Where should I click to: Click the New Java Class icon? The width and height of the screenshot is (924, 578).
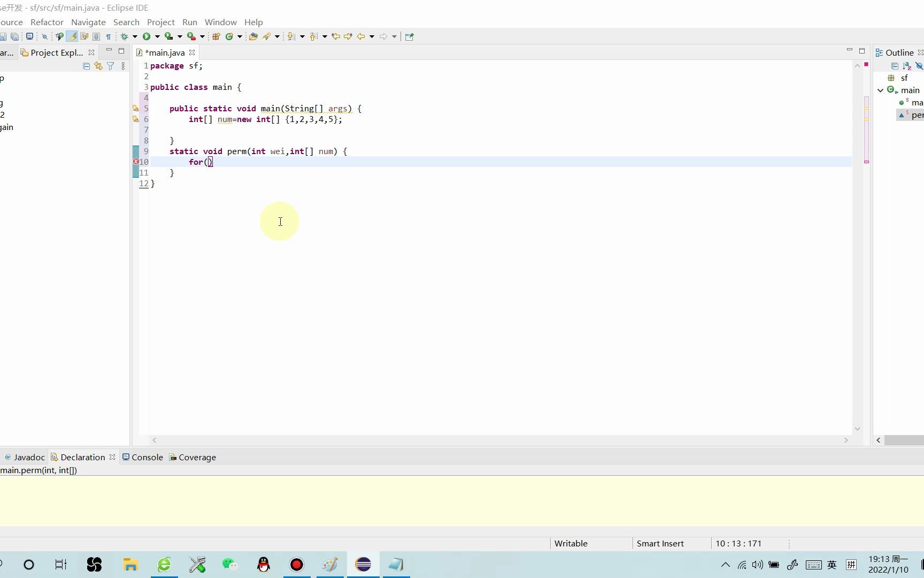tap(230, 36)
